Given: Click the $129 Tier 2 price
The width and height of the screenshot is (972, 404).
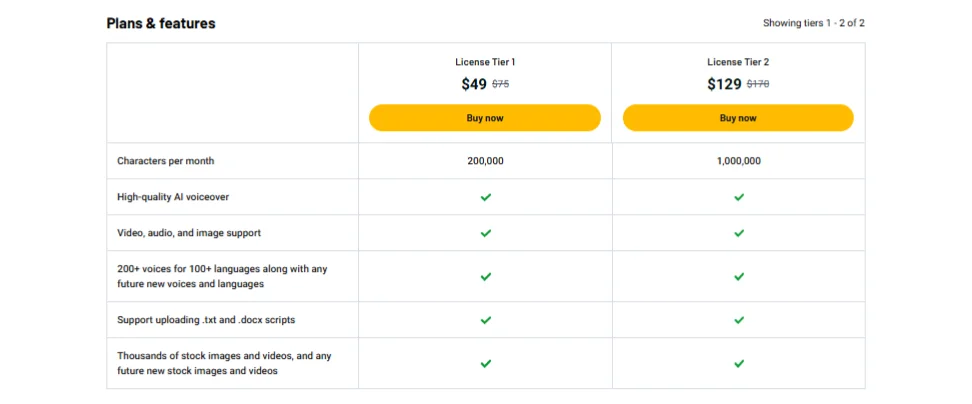Looking at the screenshot, I should (x=724, y=84).
